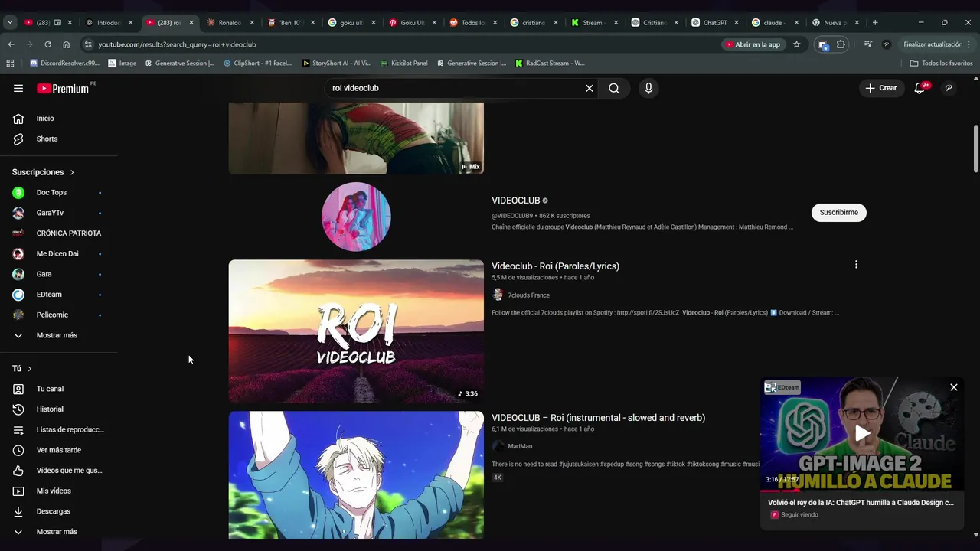Viewport: 980px width, 551px height.
Task: Open the notifications bell
Action: [920, 88]
